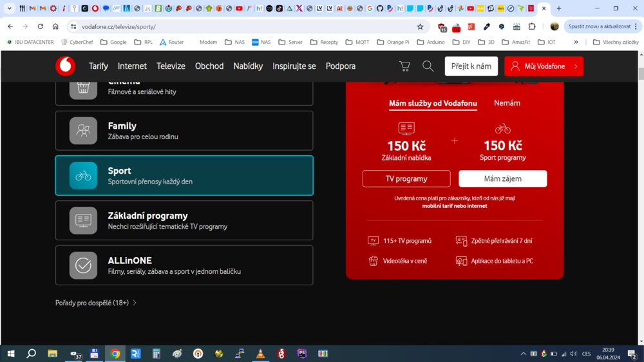
Task: Click the Základní programy TV icon
Action: point(83,221)
